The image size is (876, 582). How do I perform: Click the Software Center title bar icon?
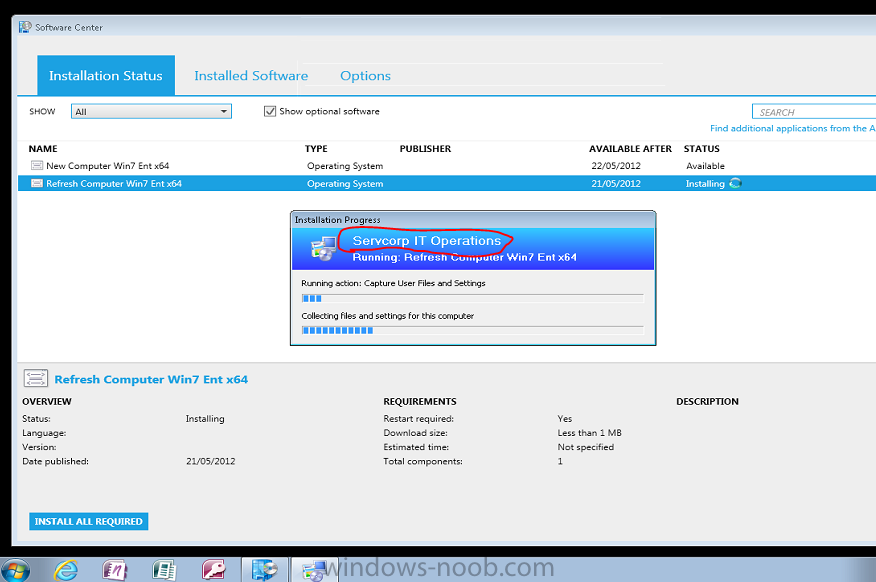click(x=25, y=27)
